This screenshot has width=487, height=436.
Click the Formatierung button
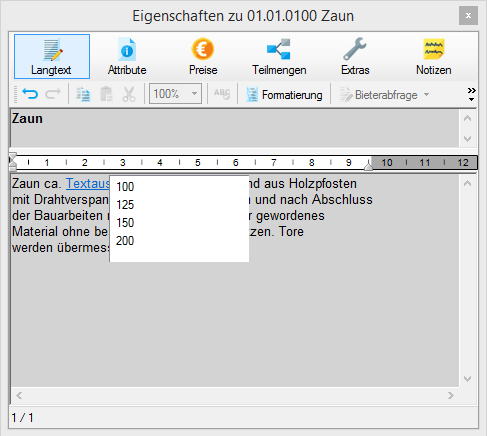point(284,95)
